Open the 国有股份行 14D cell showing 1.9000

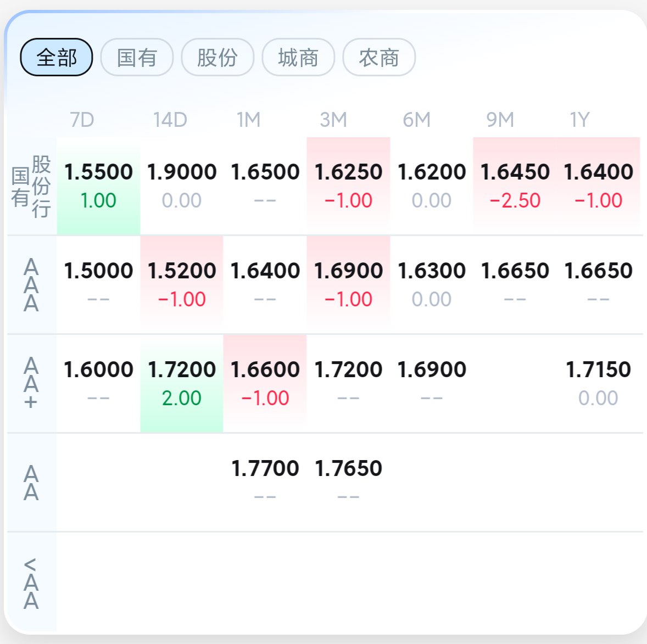[182, 186]
